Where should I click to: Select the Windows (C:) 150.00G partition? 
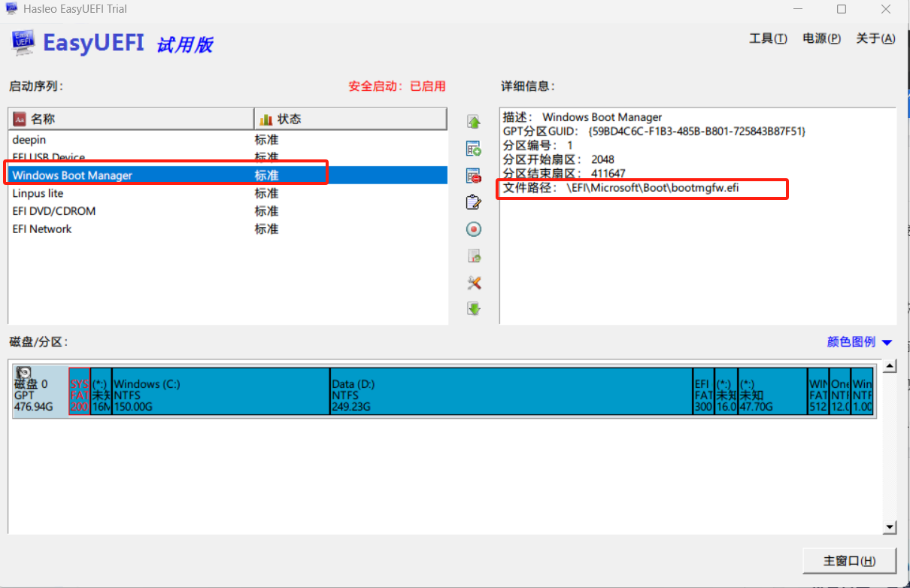[221, 391]
